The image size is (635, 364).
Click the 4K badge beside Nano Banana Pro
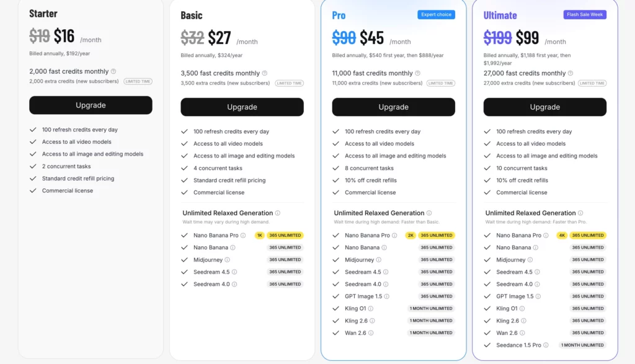coord(562,236)
